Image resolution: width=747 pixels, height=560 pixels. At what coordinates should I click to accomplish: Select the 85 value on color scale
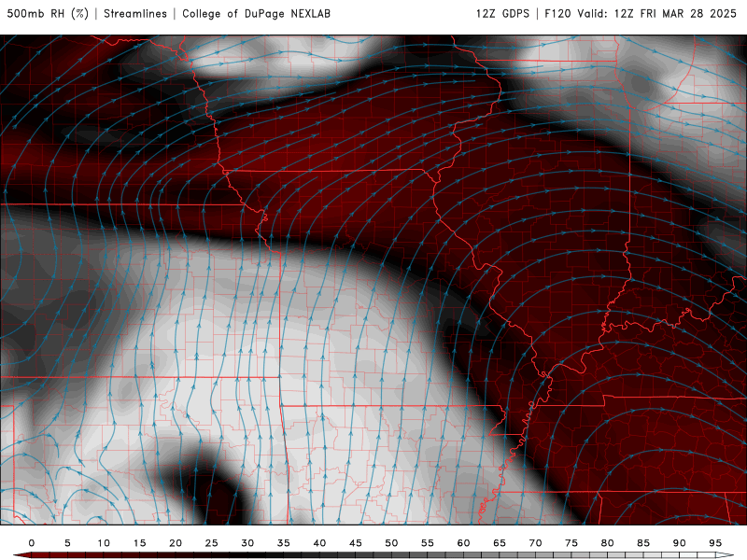pyautogui.click(x=643, y=543)
